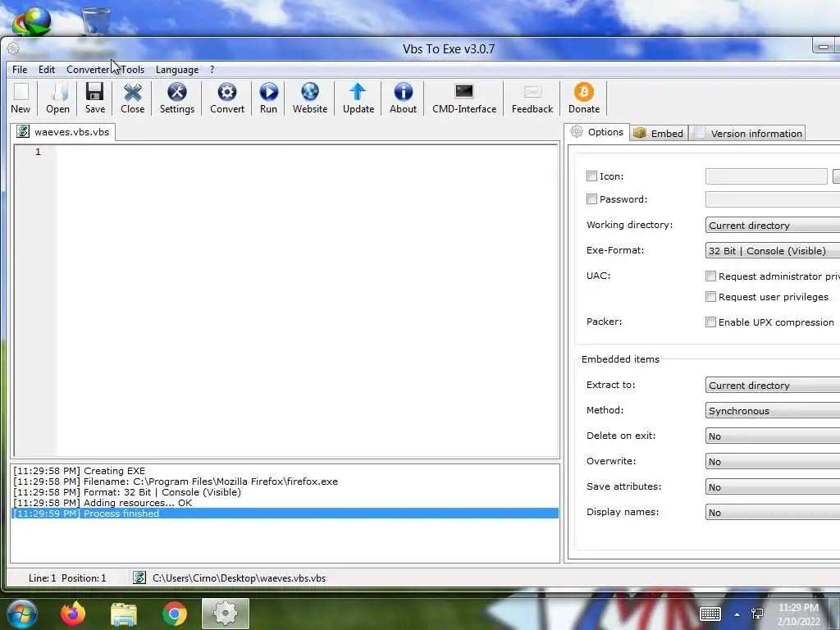Viewport: 840px width, 630px height.
Task: Open the Overwrite dropdown
Action: coord(773,461)
